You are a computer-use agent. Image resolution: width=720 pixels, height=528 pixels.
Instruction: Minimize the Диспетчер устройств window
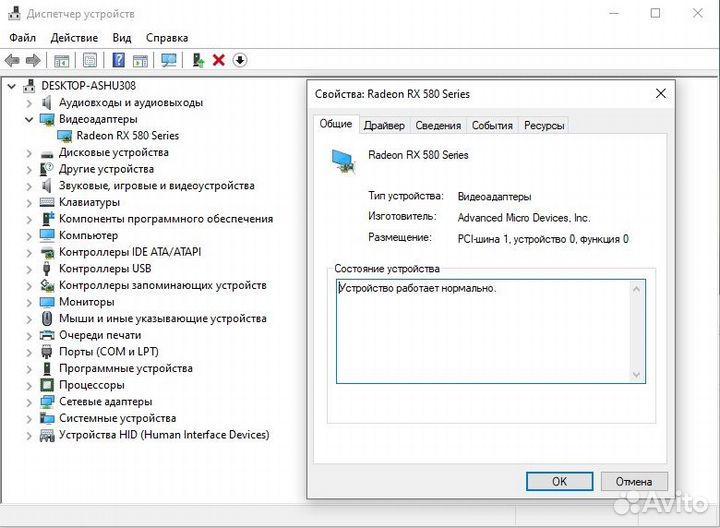coord(614,13)
